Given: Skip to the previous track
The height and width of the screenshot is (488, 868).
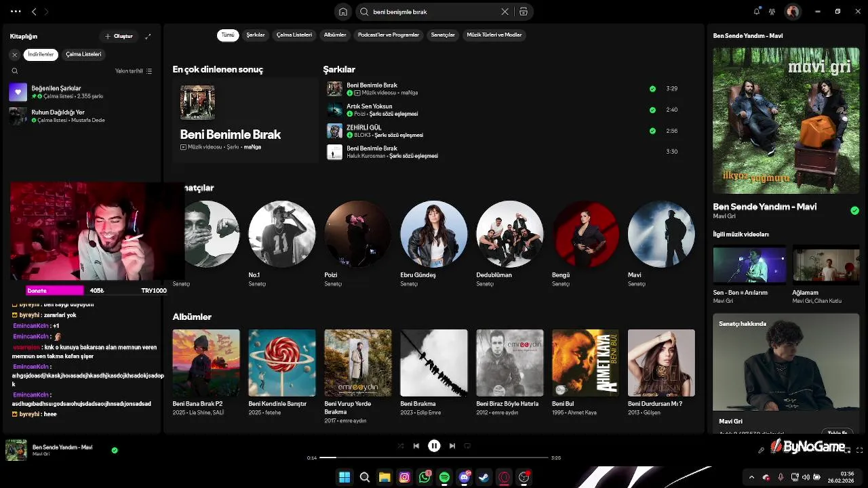Looking at the screenshot, I should coord(416,446).
